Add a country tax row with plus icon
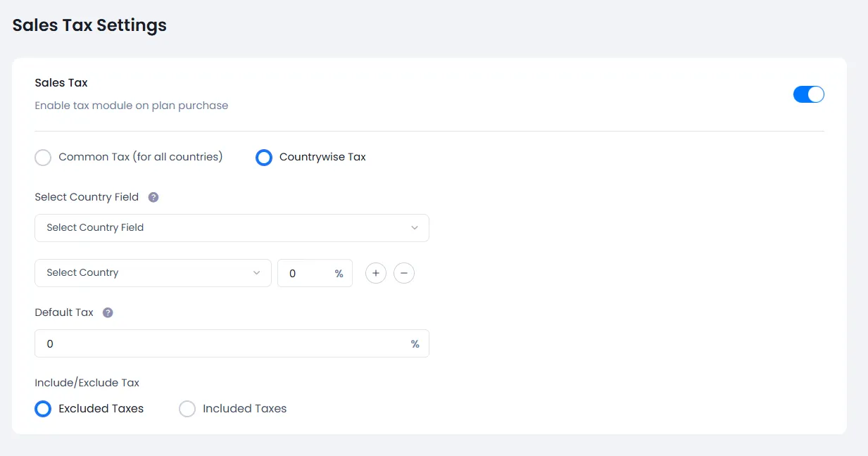868x456 pixels. click(x=376, y=273)
